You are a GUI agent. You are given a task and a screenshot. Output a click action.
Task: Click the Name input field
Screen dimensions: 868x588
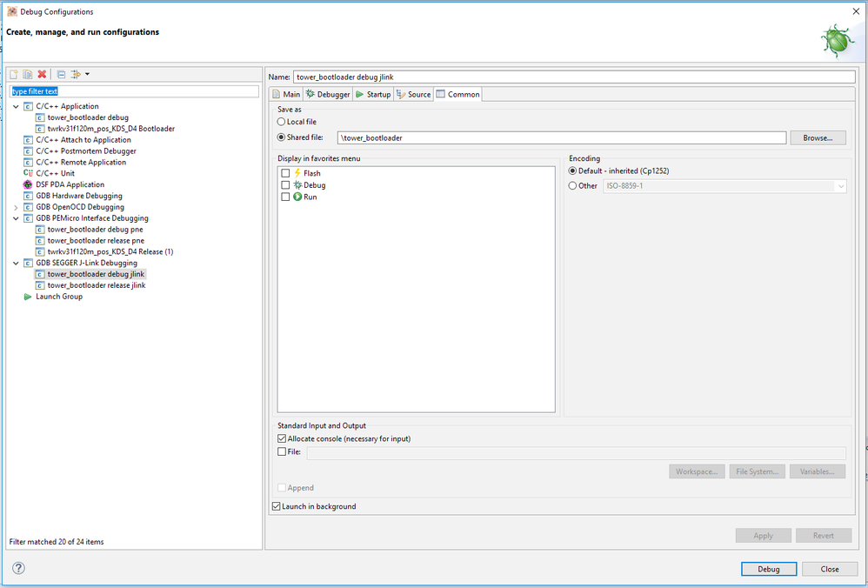point(574,77)
